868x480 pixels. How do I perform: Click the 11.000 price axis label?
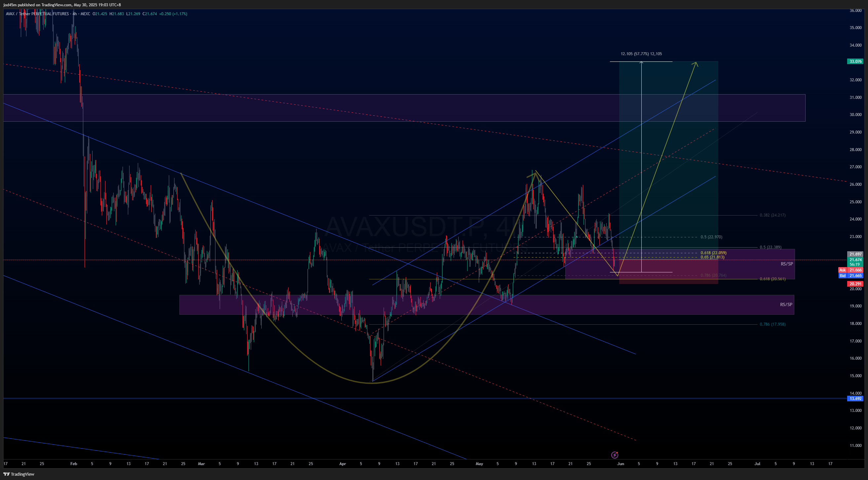(855, 445)
